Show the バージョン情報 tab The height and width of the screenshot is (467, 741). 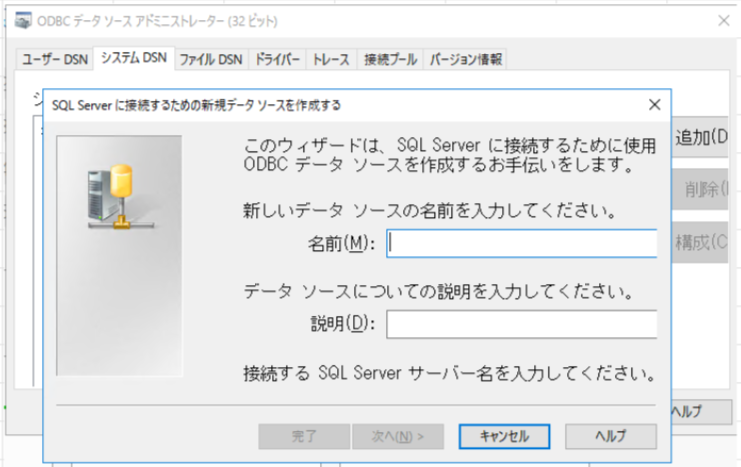click(465, 59)
